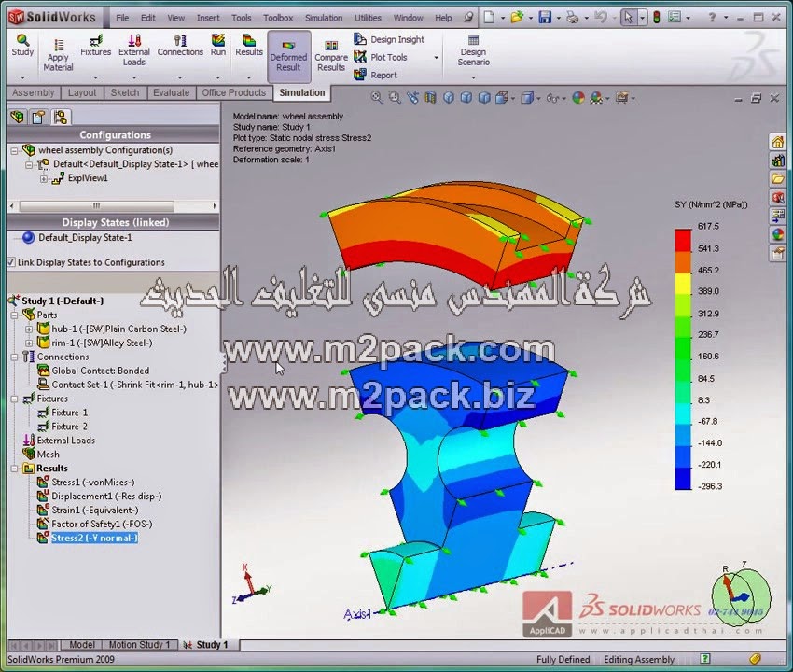This screenshot has height=672, width=793.
Task: Run the simulation study
Action: [218, 45]
